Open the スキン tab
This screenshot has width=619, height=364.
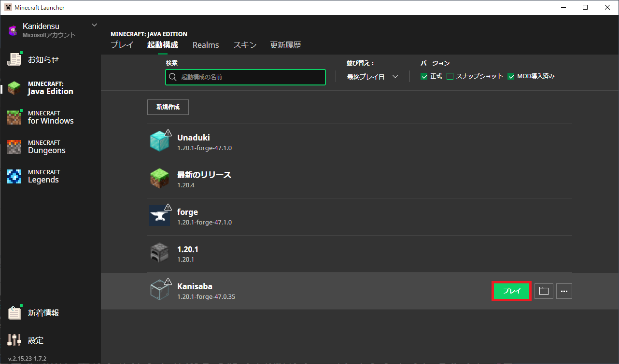point(244,45)
